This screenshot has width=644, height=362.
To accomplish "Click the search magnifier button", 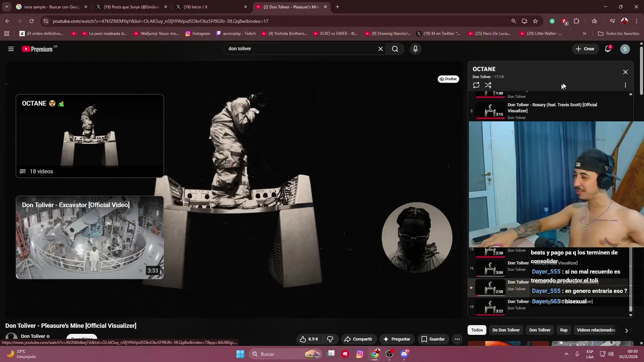I will pyautogui.click(x=395, y=49).
